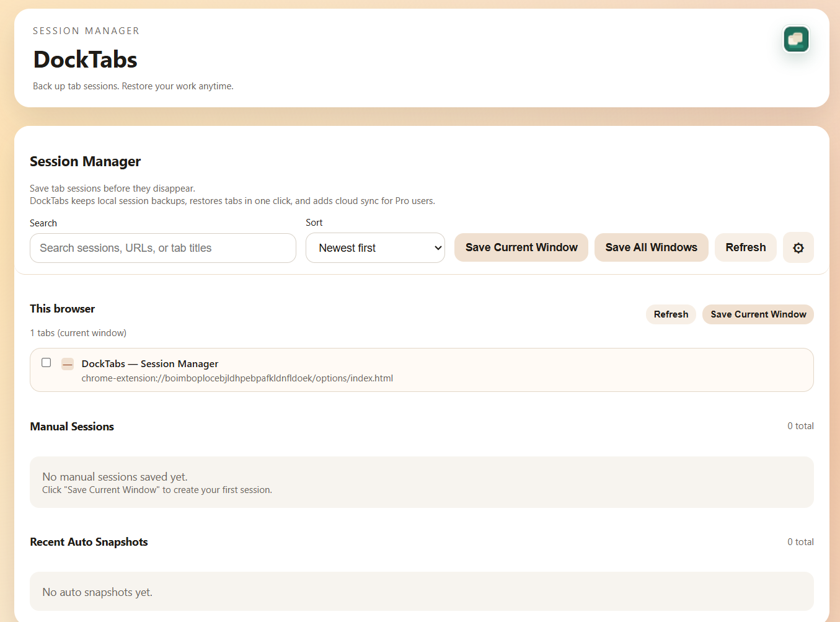Click the favicon placeholder beside the tab title
The height and width of the screenshot is (622, 840).
point(67,364)
